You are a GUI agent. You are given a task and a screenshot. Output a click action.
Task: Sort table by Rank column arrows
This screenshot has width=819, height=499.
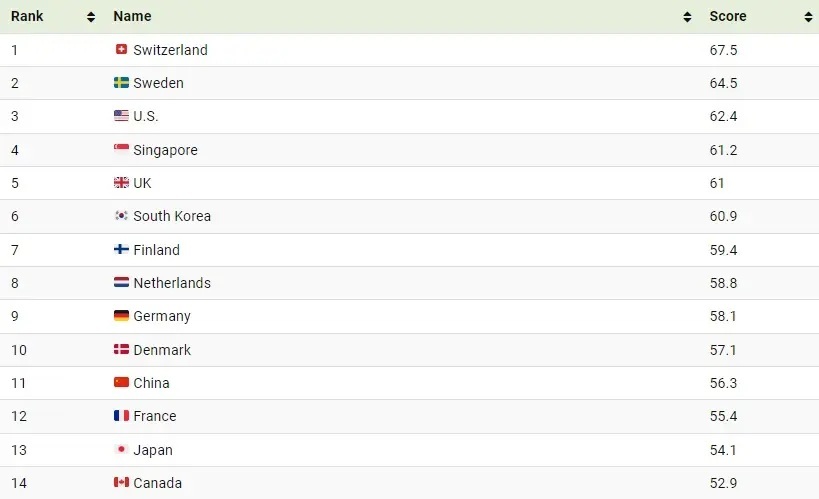click(x=91, y=17)
